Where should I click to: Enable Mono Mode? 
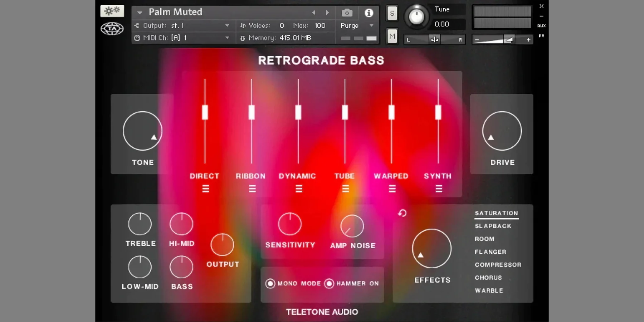[x=271, y=283]
